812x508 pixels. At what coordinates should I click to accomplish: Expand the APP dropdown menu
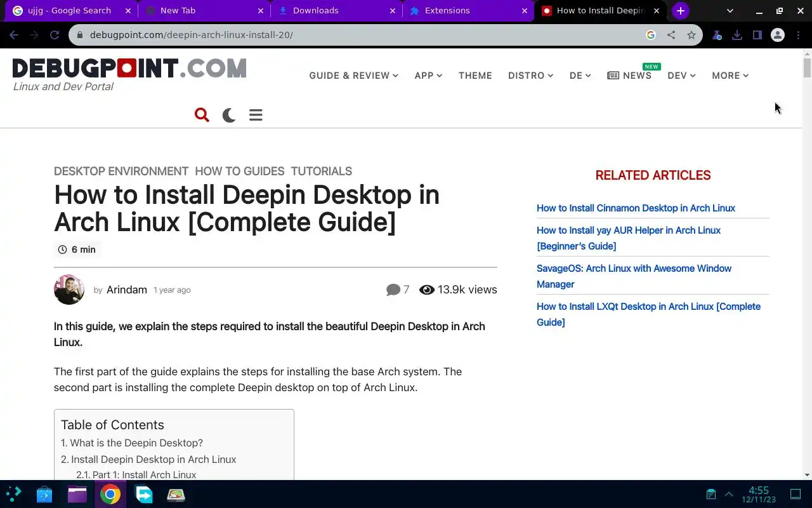click(x=428, y=76)
